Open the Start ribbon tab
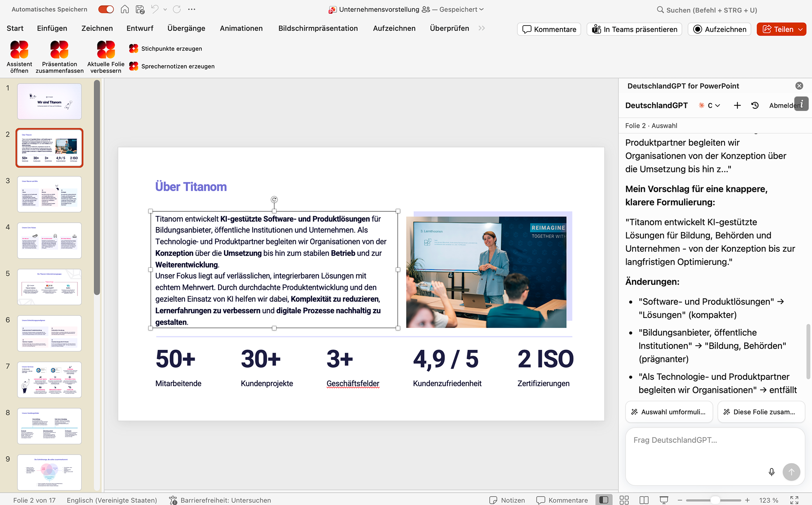Screen dimensions: 812x505 point(15,28)
